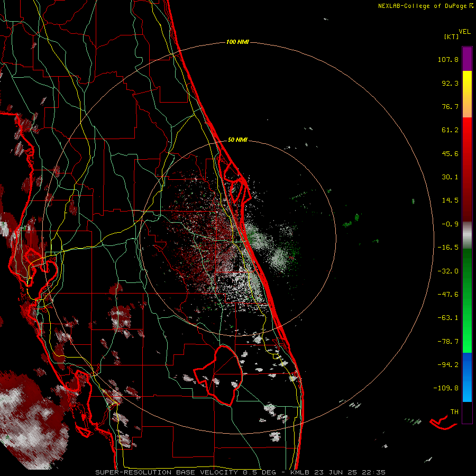The image size is (476, 476).
Task: Click the SUPER-RESOLUTION BASE VELOCITY caption
Action: pyautogui.click(x=168, y=472)
